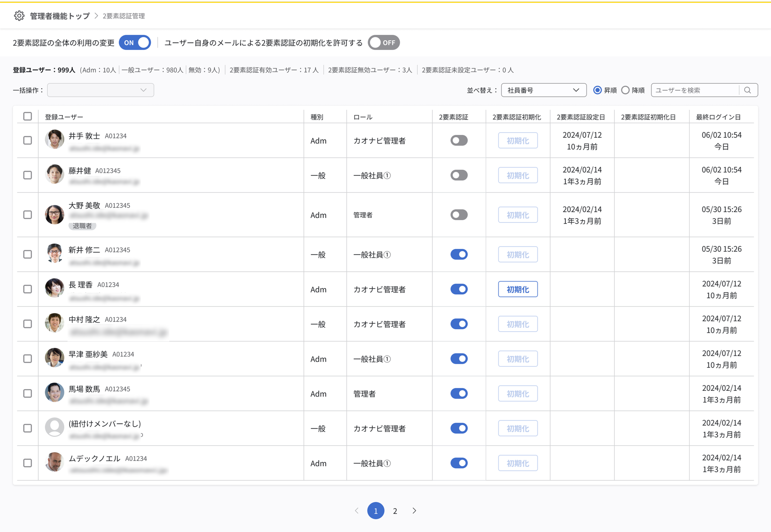This screenshot has height=532, width=771.
Task: Click the name 早津 亜紗美
Action: [88, 354]
